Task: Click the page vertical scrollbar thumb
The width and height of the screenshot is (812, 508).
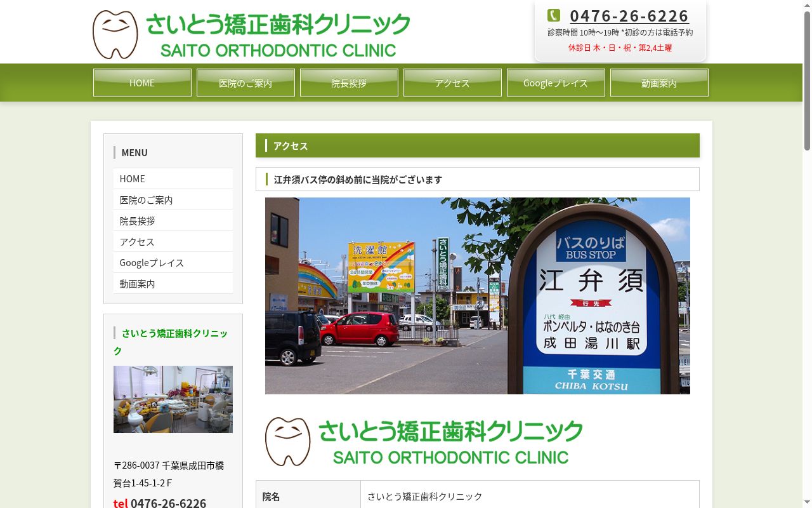Action: click(x=807, y=81)
